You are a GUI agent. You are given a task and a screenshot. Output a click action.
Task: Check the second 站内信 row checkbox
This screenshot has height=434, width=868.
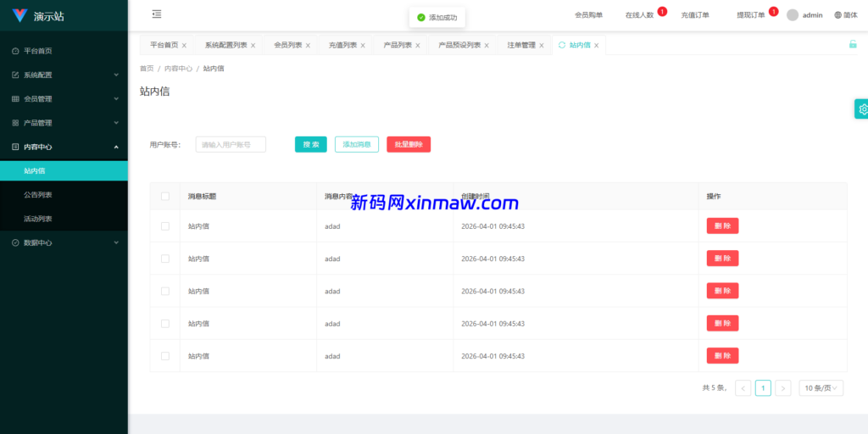point(165,259)
